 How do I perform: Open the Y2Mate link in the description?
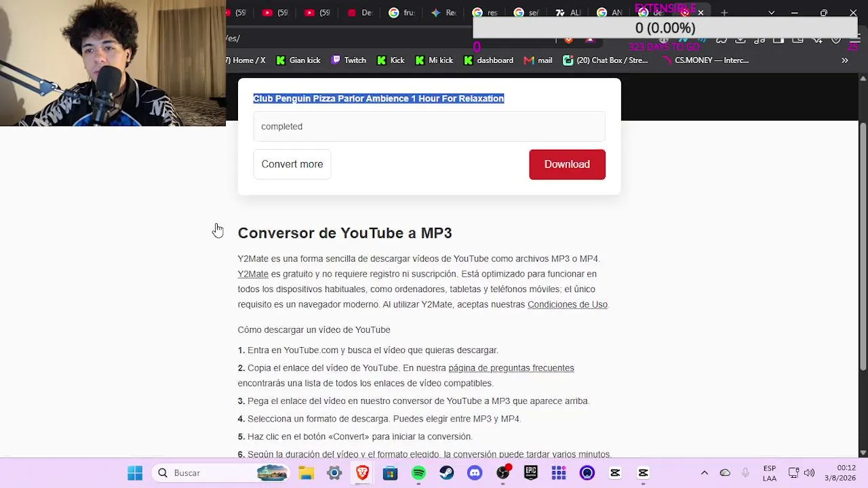click(253, 274)
